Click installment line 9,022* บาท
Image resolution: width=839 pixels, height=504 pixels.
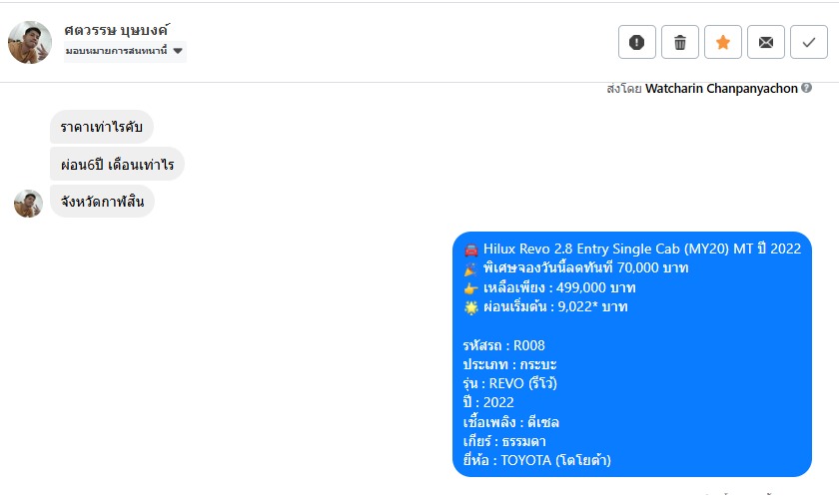coord(555,306)
